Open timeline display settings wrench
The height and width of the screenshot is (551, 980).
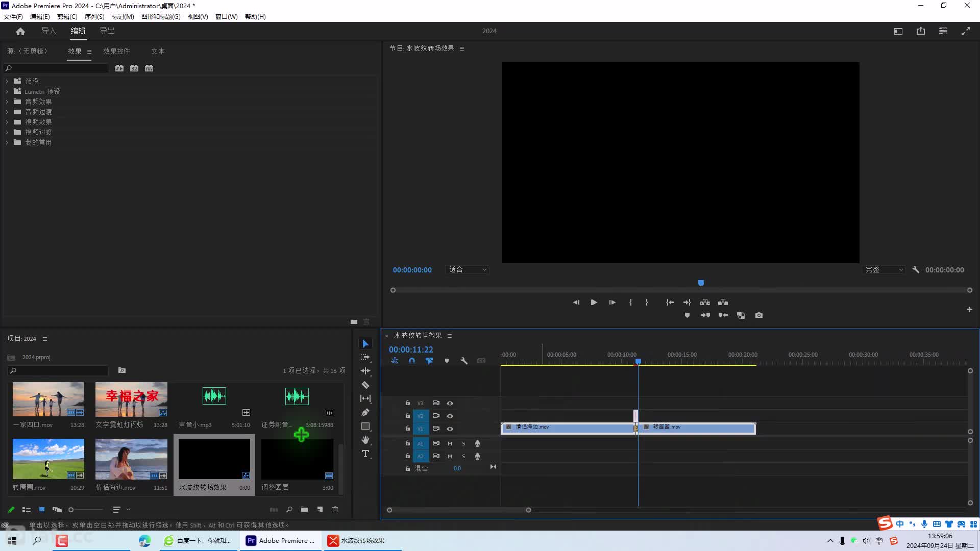pos(464,361)
